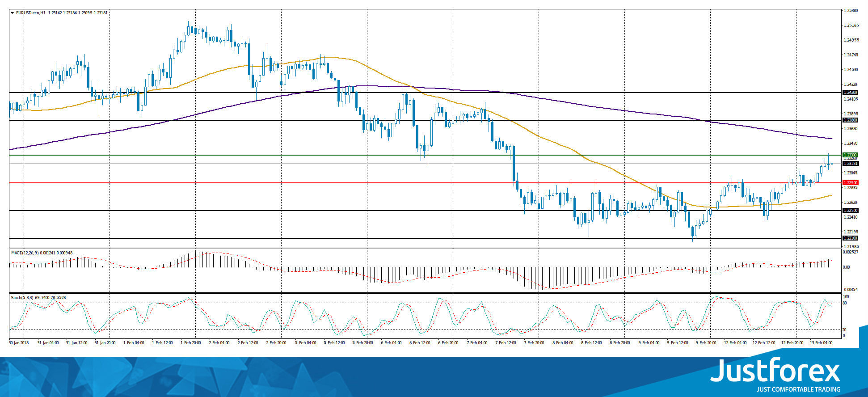Viewport: 868px width, 397px height.
Task: Click the 1.23470 price scale value
Action: [851, 144]
